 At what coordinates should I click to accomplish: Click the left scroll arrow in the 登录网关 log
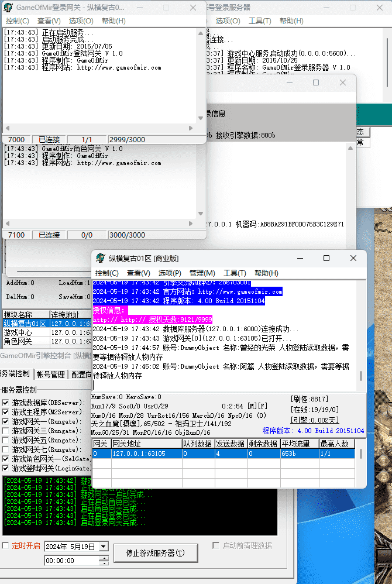point(8,128)
